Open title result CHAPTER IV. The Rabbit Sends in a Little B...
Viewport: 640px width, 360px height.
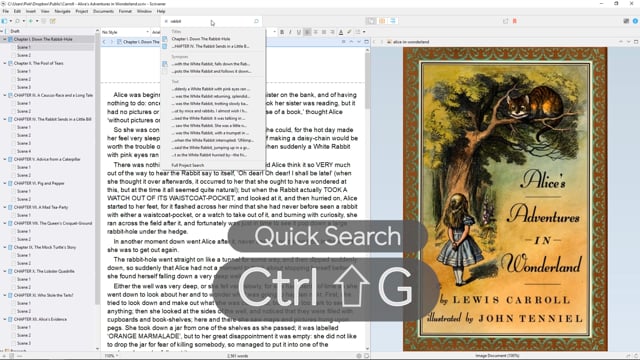[211, 46]
